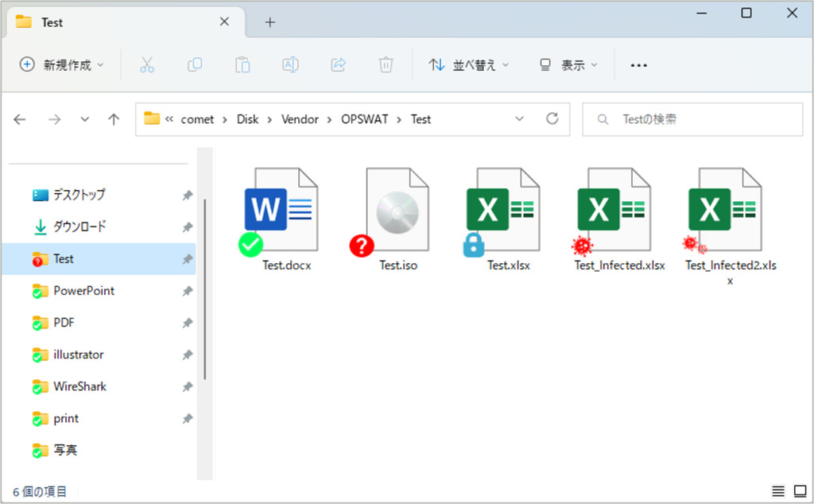Screen dimensions: 814x504
Task: Open the 表示 view dropdown
Action: click(568, 65)
